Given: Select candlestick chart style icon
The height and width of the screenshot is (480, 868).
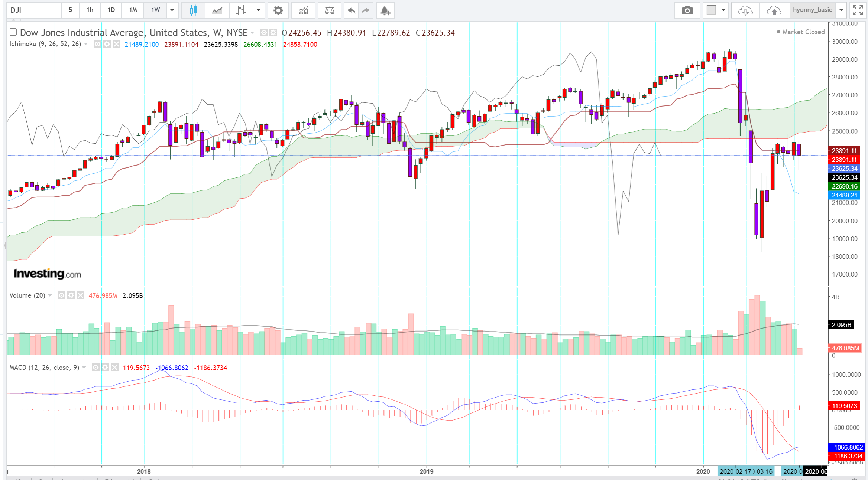Looking at the screenshot, I should coord(193,10).
